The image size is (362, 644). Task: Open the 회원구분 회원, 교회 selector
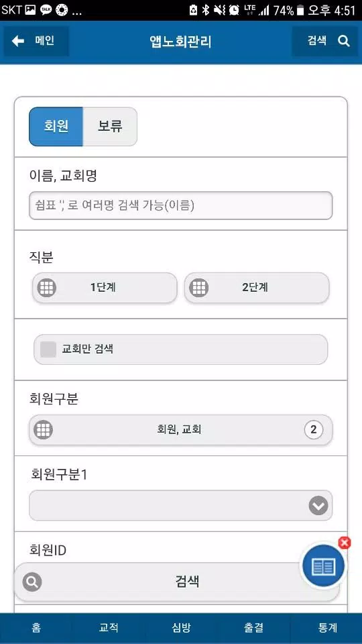(180, 429)
